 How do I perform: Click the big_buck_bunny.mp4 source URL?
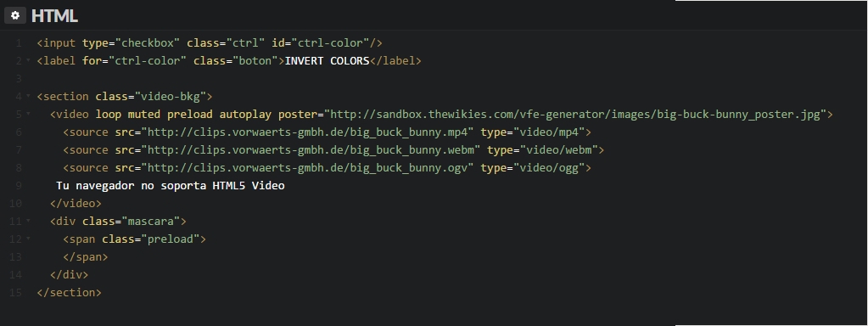click(308, 132)
